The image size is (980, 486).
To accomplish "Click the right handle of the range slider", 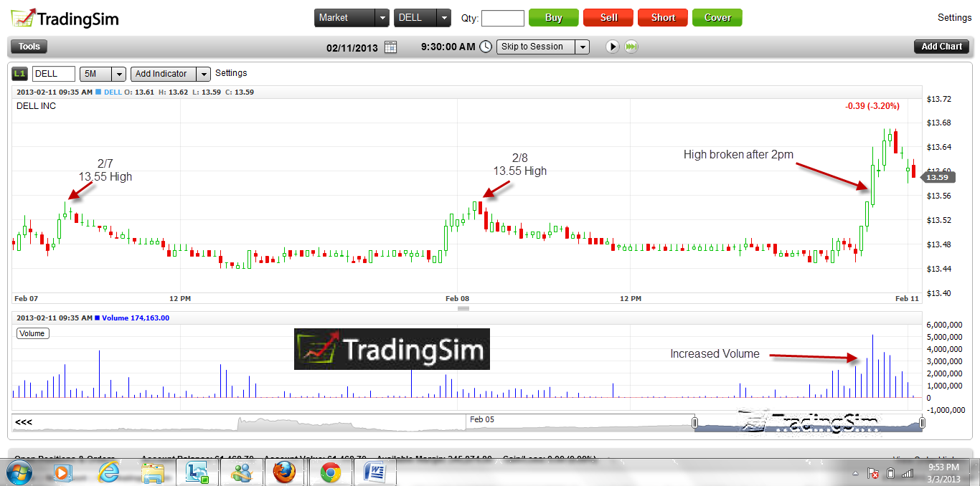I will pos(922,423).
